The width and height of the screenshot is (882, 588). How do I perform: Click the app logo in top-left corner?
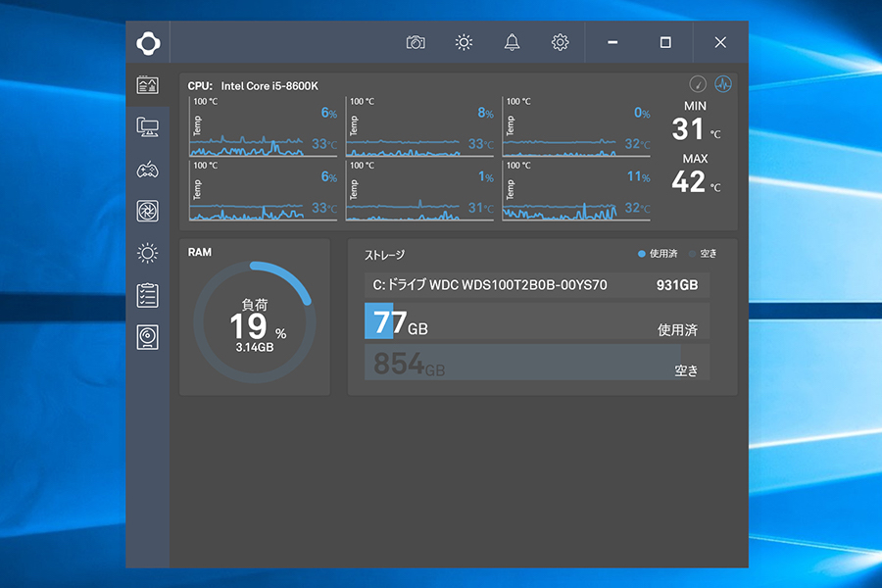point(148,43)
